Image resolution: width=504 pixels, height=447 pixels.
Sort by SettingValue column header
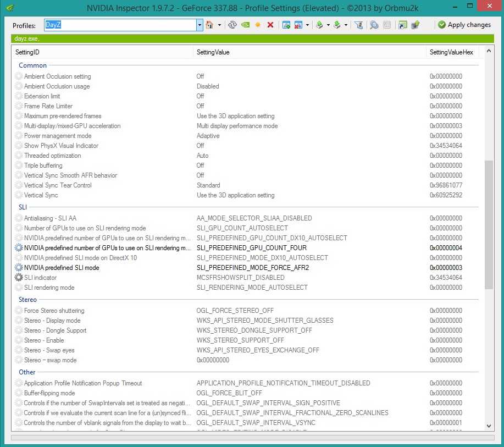(309, 52)
